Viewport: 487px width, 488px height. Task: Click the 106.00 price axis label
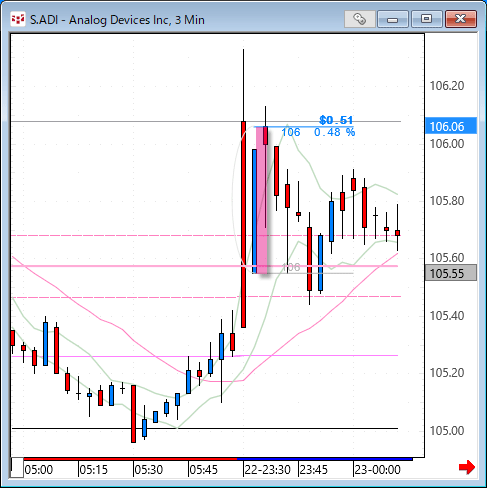pos(447,144)
